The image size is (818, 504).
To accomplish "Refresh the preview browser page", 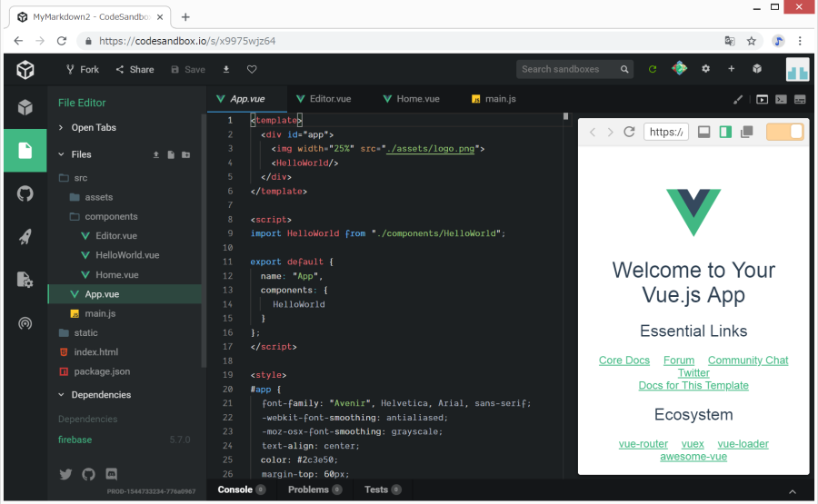I will tap(629, 133).
